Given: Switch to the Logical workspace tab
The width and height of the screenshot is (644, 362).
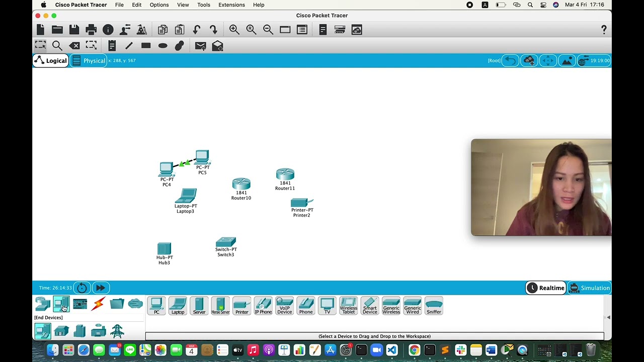Looking at the screenshot, I should coord(50,61).
